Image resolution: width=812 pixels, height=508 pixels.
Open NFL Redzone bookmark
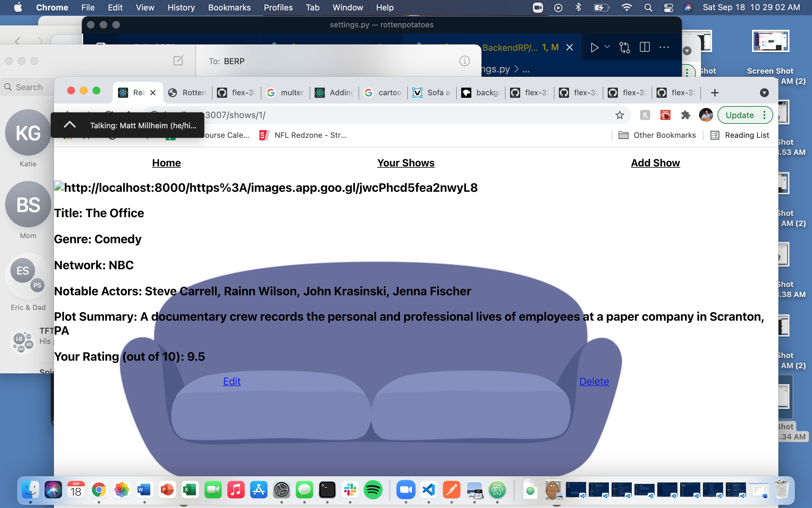[303, 135]
